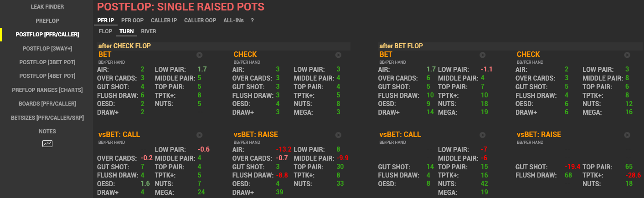Click play icon beside BET after bet flop
The height and width of the screenshot is (198, 644).
(482, 55)
